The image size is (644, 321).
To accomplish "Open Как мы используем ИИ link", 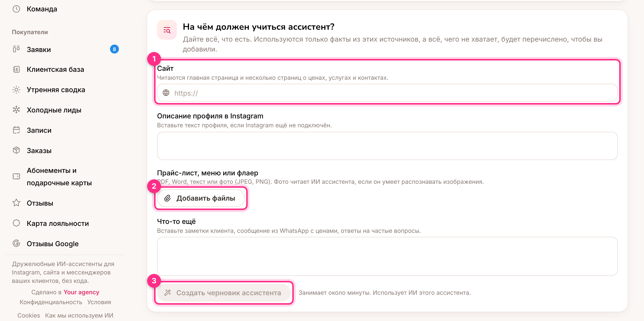I will pos(79,315).
